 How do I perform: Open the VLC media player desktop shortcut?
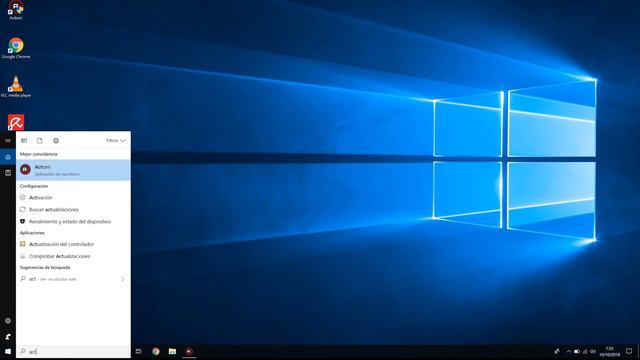(x=16, y=87)
